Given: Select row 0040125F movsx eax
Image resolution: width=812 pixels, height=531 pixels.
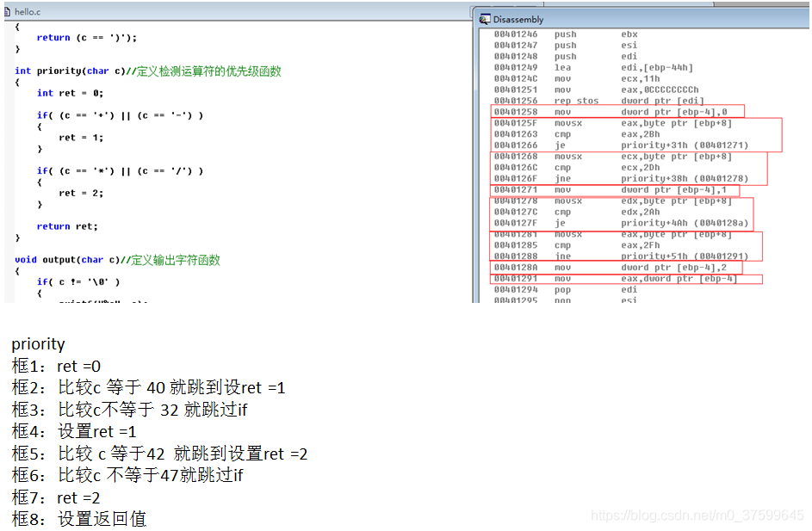Looking at the screenshot, I should click(x=612, y=123).
